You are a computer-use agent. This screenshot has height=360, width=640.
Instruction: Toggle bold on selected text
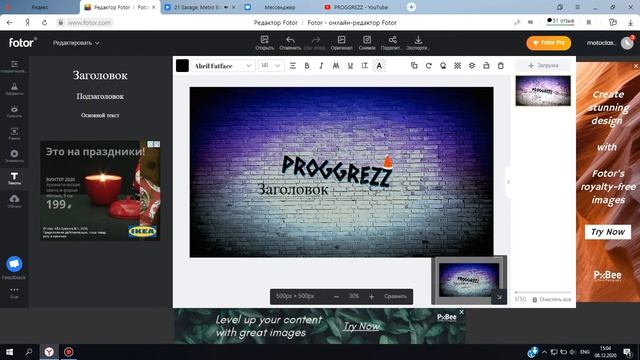[x=307, y=66]
